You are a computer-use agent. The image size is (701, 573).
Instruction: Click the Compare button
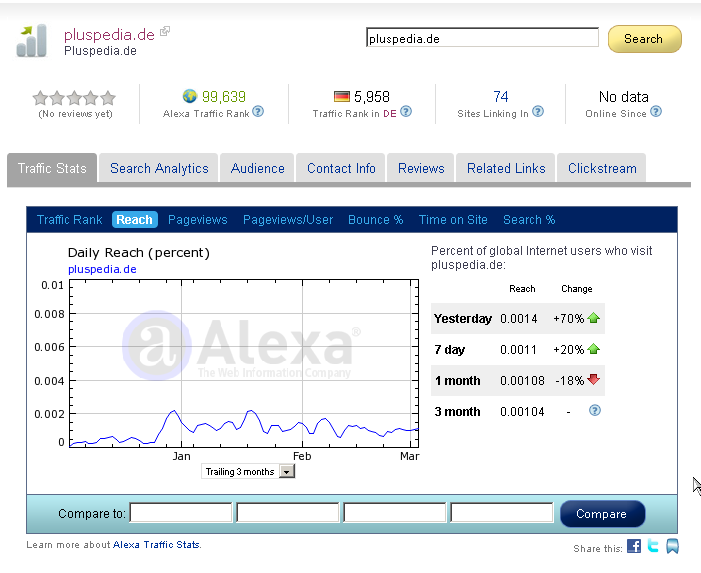tap(602, 514)
